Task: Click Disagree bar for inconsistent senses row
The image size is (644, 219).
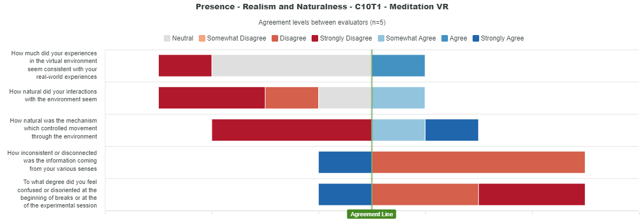Action: tap(478, 163)
